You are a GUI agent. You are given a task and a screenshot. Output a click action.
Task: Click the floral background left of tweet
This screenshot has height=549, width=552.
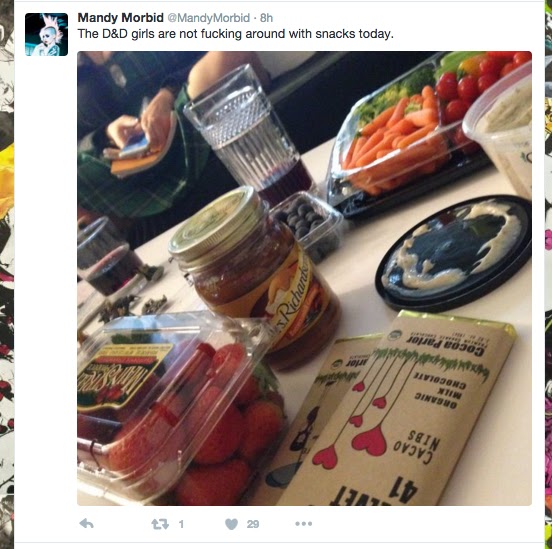(7, 275)
